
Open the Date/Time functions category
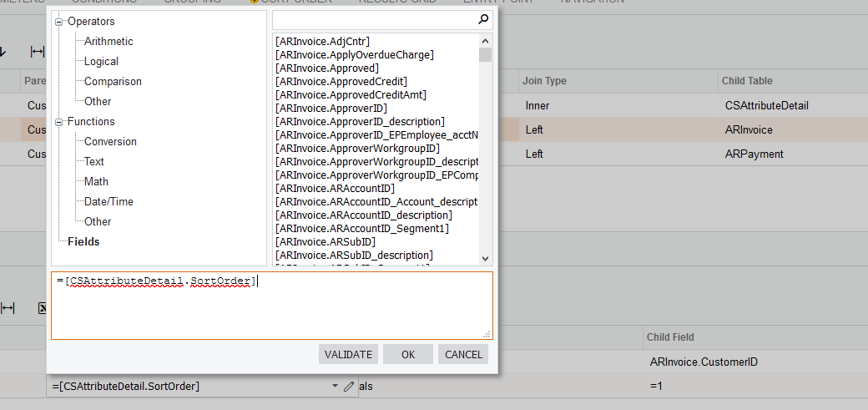coord(108,202)
